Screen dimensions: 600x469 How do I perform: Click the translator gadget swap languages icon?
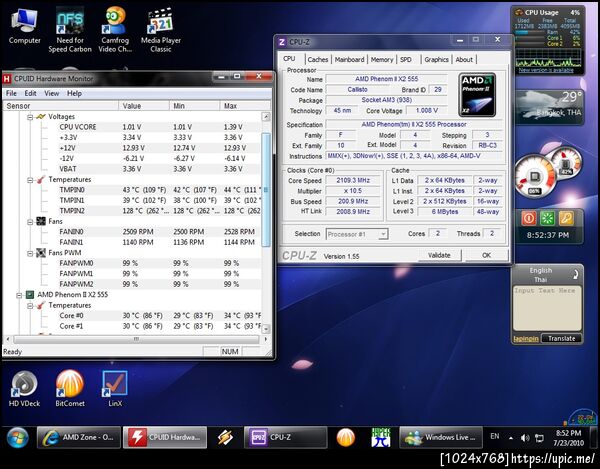tap(575, 274)
